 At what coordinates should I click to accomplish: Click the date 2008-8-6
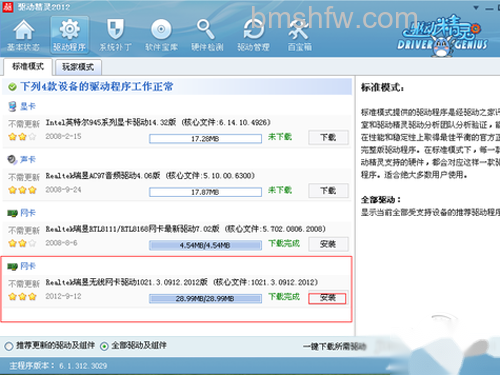coord(61,243)
